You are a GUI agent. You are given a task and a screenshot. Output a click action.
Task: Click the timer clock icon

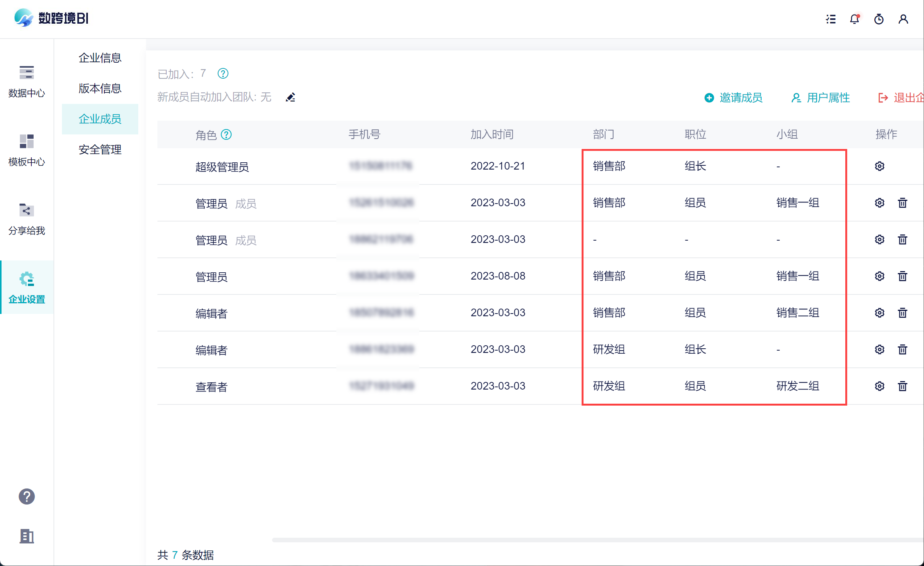(x=879, y=19)
